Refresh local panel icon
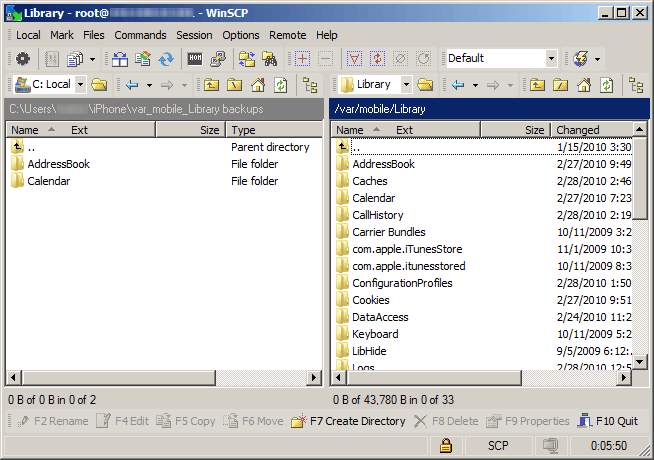The height and width of the screenshot is (460, 654). tap(281, 85)
